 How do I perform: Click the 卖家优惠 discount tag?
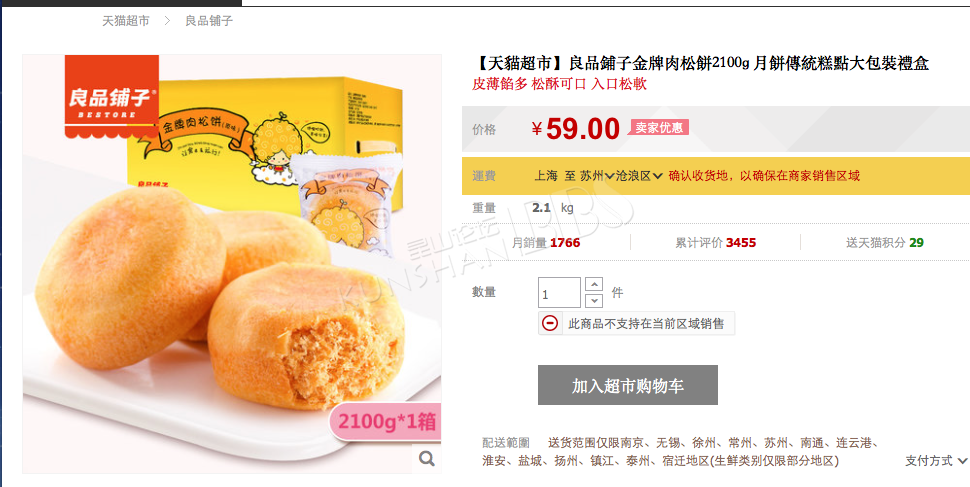coord(659,127)
